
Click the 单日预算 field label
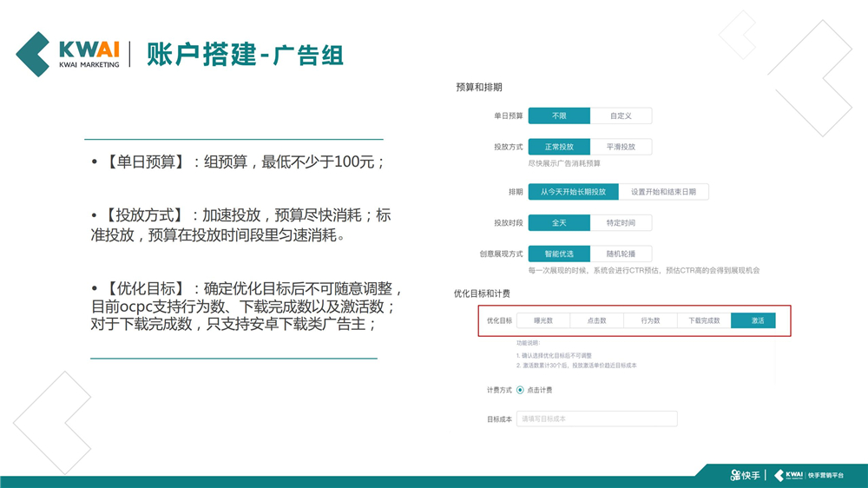(x=508, y=115)
